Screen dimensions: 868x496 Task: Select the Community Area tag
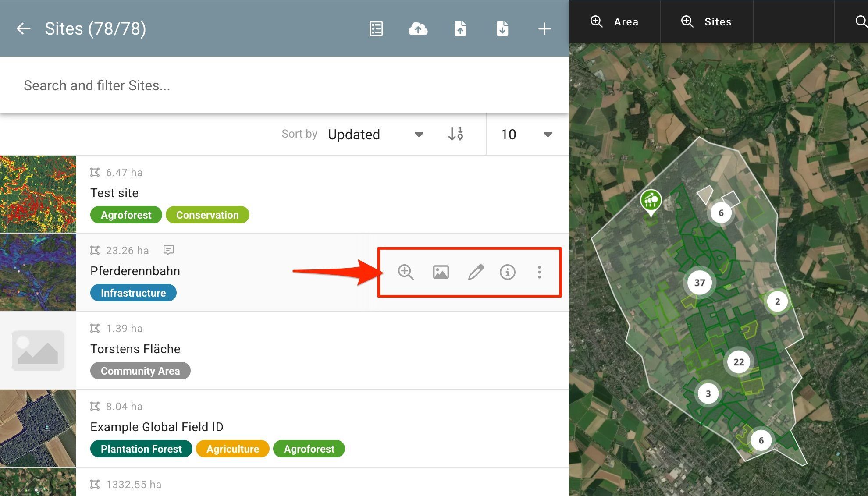(140, 371)
